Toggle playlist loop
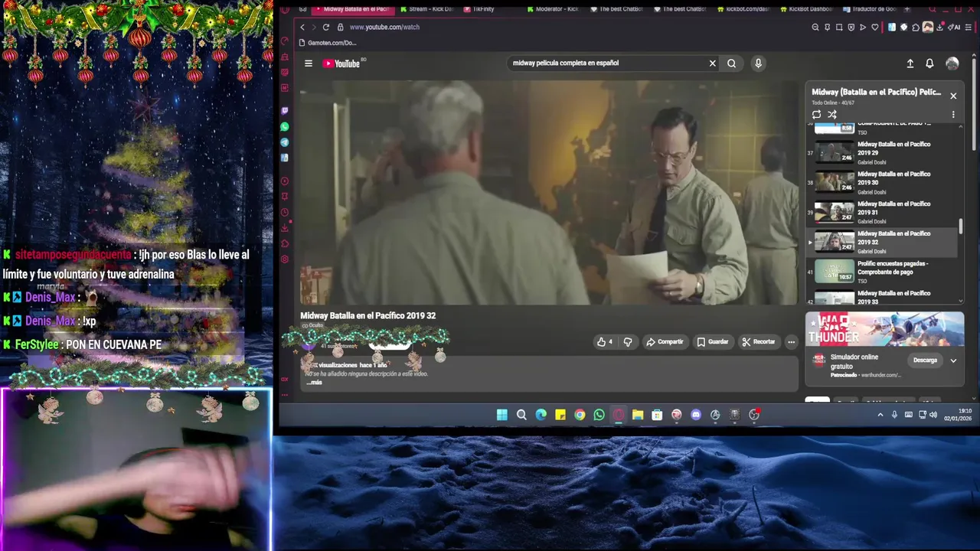Image resolution: width=980 pixels, height=551 pixels. 816,115
